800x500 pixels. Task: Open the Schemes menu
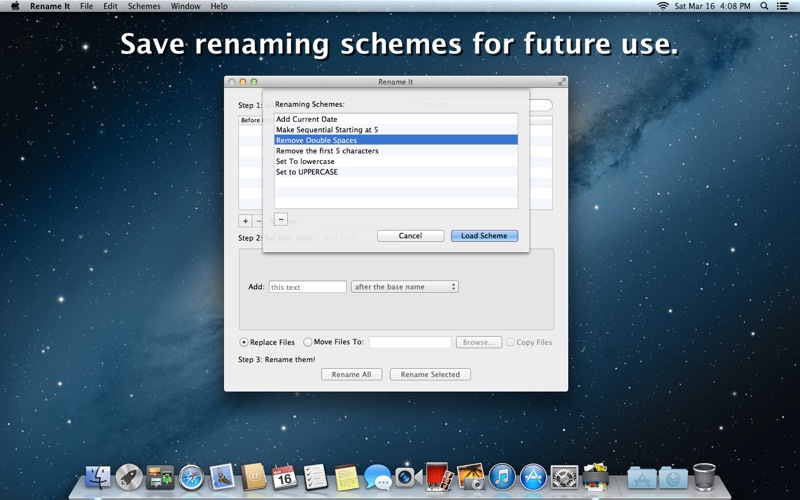[144, 6]
